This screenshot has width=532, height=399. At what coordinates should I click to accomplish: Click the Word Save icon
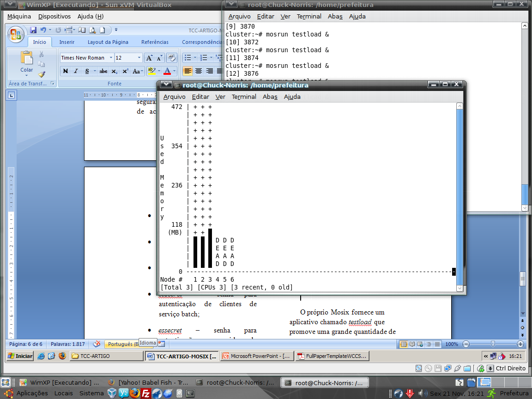(33, 30)
